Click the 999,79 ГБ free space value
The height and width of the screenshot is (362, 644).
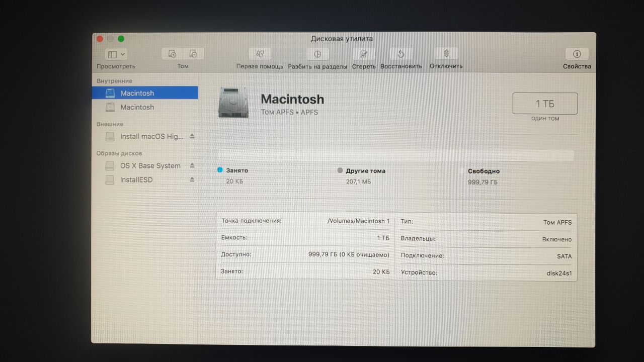click(482, 182)
